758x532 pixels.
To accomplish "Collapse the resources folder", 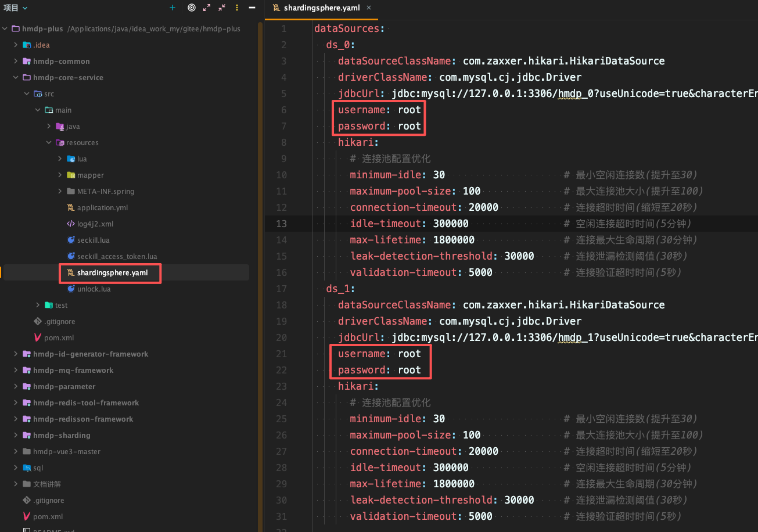I will tap(49, 142).
